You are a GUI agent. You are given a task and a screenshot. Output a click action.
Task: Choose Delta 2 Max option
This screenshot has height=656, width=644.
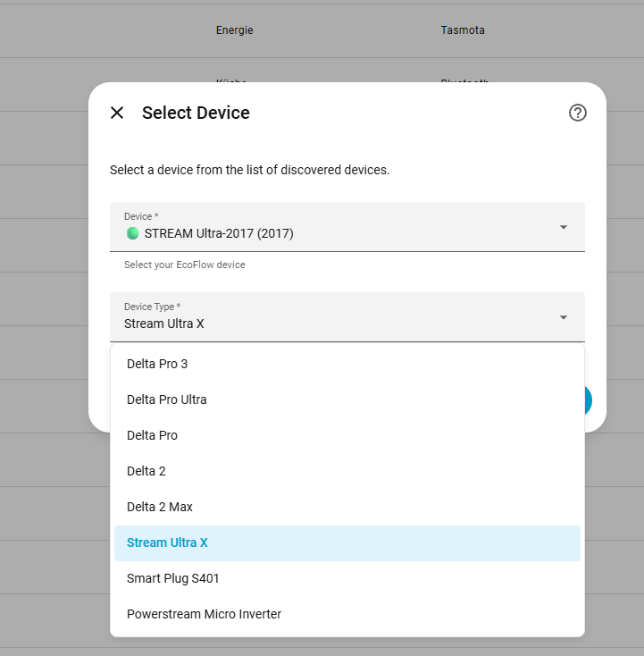pos(160,507)
